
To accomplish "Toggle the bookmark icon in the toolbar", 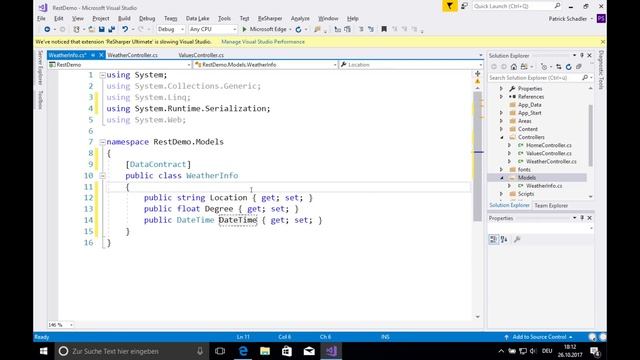I will pyautogui.click(x=384, y=29).
